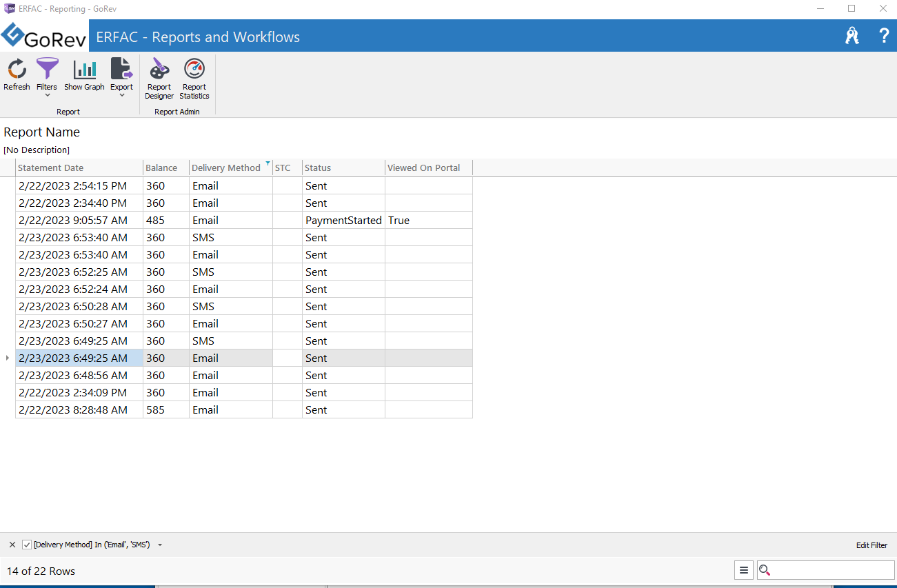Click the 14 of 22 Rows counter
The image size is (897, 588).
pos(41,571)
